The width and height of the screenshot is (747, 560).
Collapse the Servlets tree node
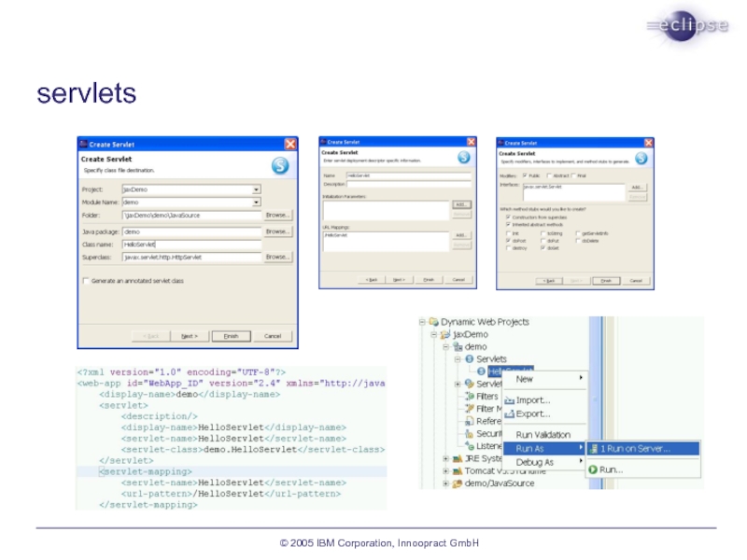[x=458, y=359]
